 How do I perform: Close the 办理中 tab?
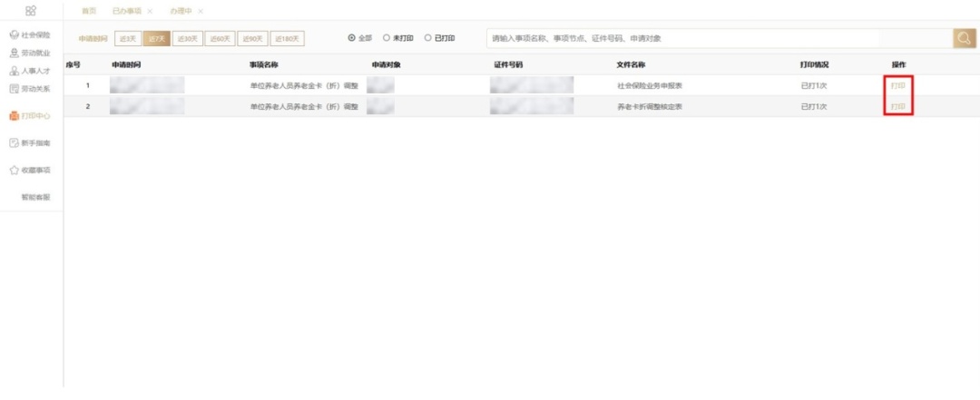200,12
